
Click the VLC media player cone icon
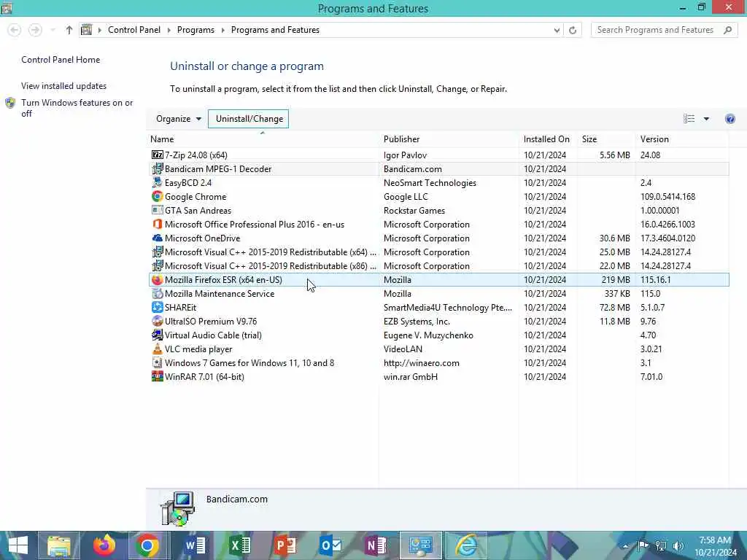coord(158,349)
